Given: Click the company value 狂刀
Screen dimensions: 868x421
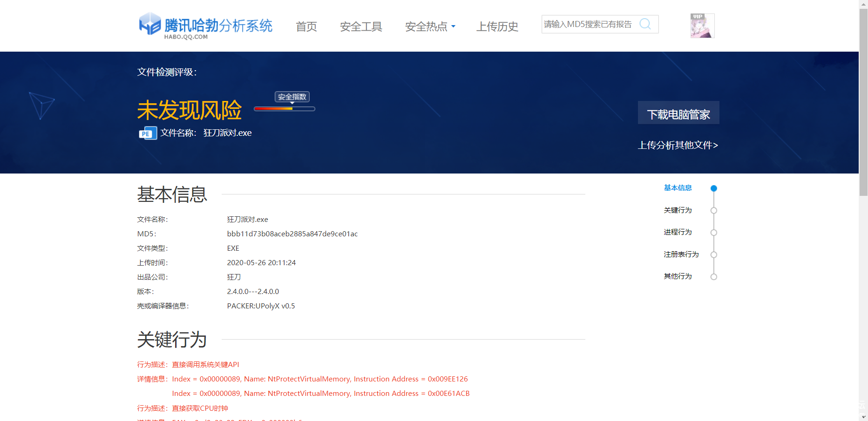Looking at the screenshot, I should (234, 277).
